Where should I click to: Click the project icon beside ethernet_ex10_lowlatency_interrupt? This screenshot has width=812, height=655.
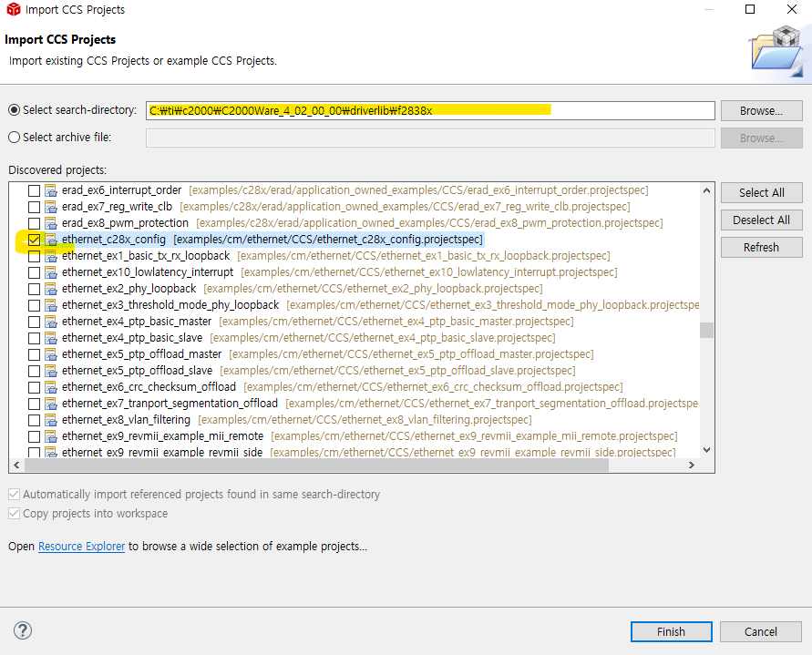click(51, 272)
